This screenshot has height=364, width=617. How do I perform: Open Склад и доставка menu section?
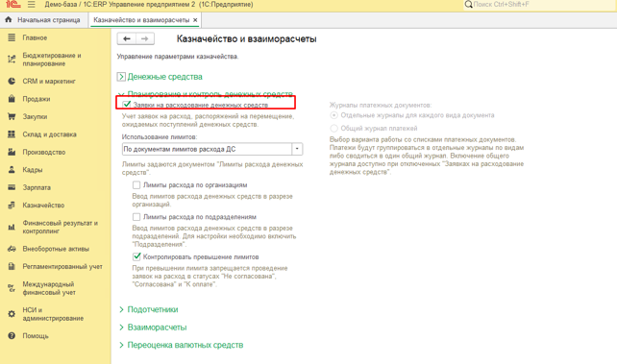pyautogui.click(x=49, y=134)
